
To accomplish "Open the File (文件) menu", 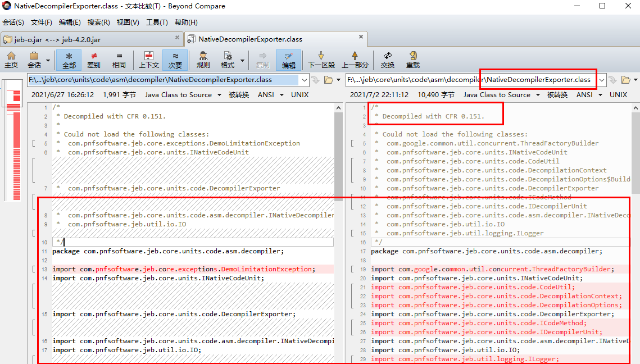I will coord(41,22).
